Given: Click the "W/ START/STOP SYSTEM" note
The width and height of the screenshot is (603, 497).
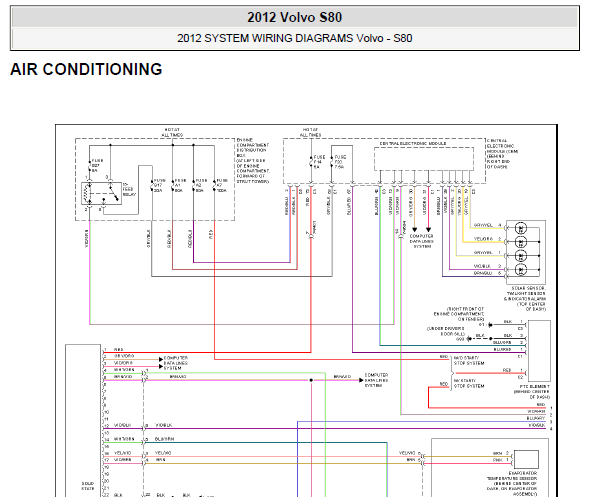Looking at the screenshot, I should [469, 383].
